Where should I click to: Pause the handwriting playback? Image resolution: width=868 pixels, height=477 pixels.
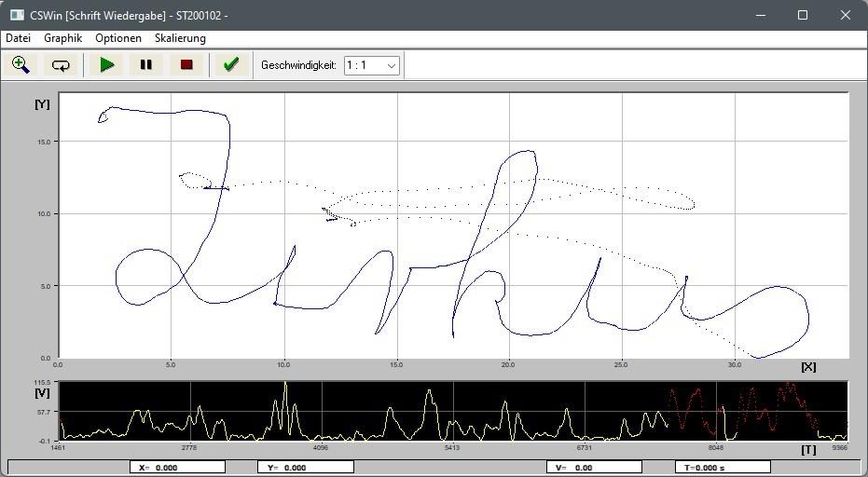(x=146, y=64)
